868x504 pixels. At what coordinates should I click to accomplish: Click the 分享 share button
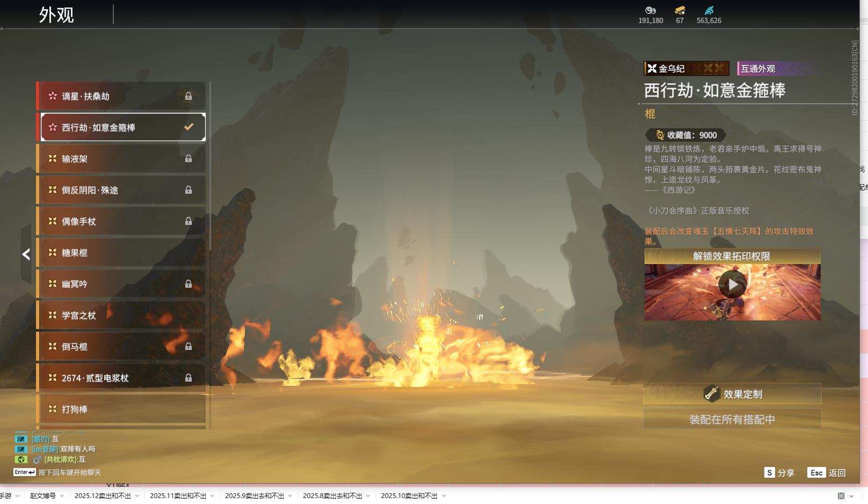(779, 473)
